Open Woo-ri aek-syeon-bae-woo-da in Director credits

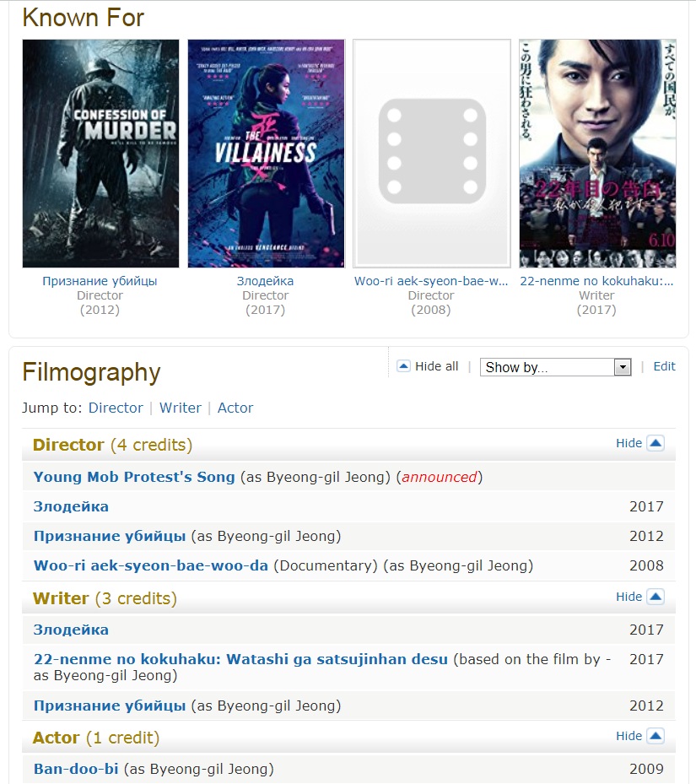pos(150,565)
